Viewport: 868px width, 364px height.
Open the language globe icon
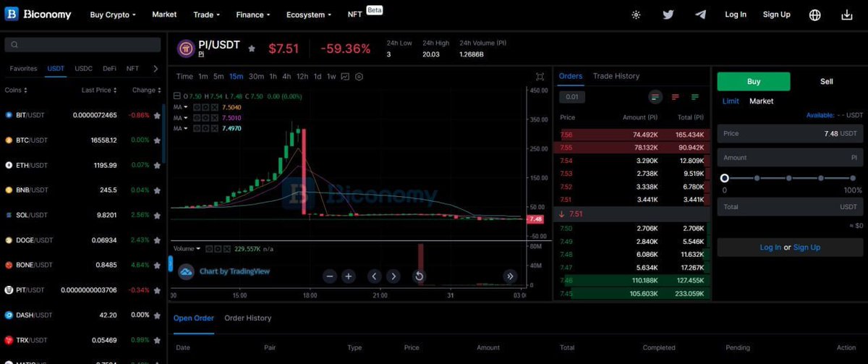[x=815, y=14]
